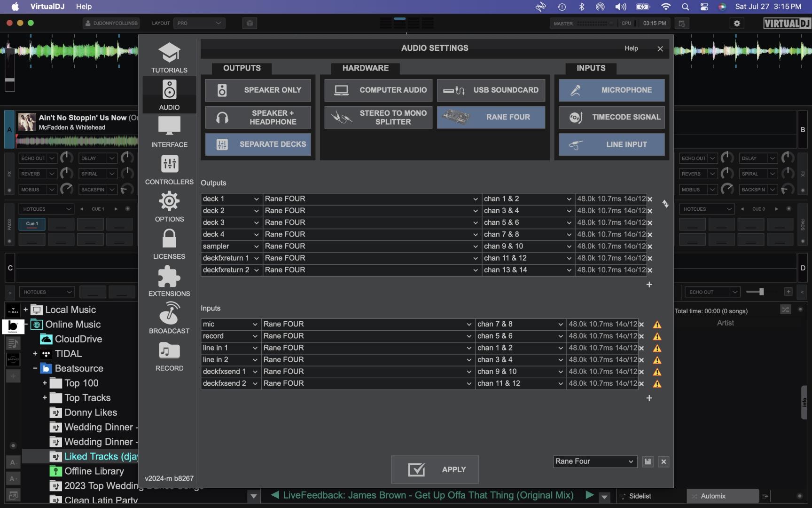This screenshot has width=812, height=508.
Task: Click the Apply button
Action: 435,469
